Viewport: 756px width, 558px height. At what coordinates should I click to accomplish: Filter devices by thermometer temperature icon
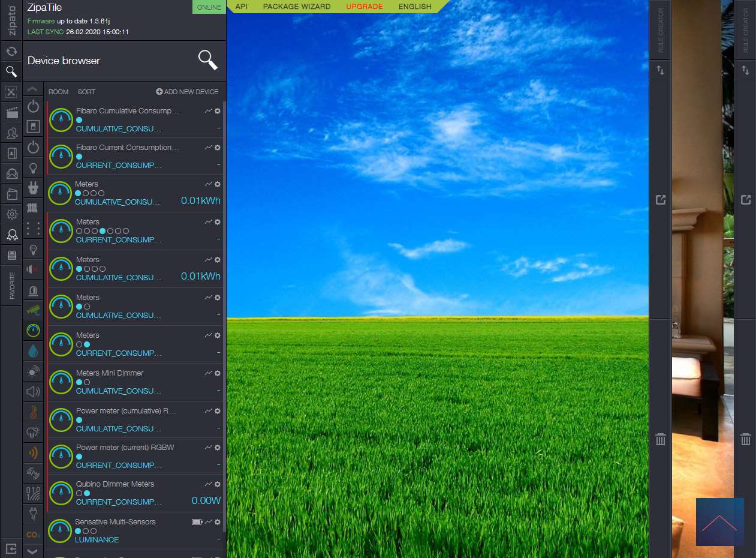(33, 412)
